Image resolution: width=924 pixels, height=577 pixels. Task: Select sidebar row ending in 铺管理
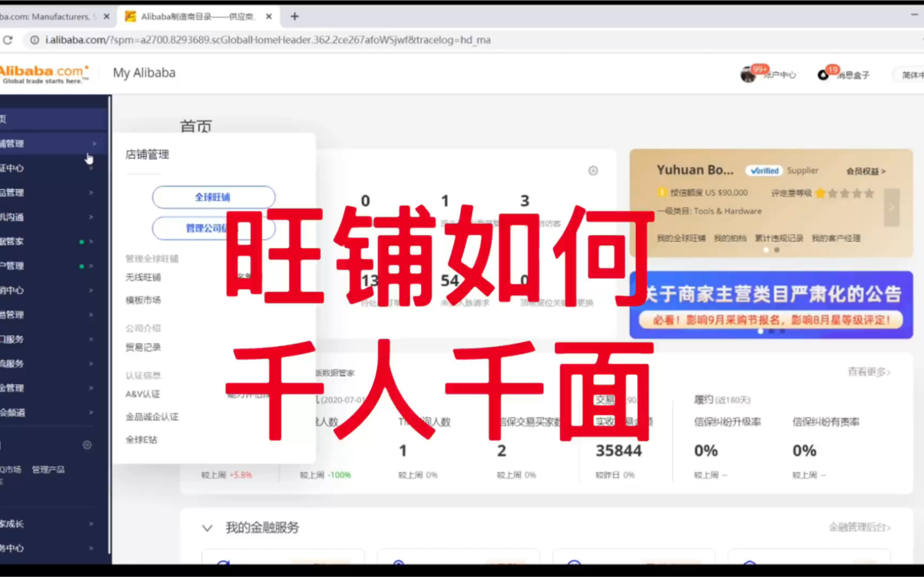pyautogui.click(x=53, y=144)
